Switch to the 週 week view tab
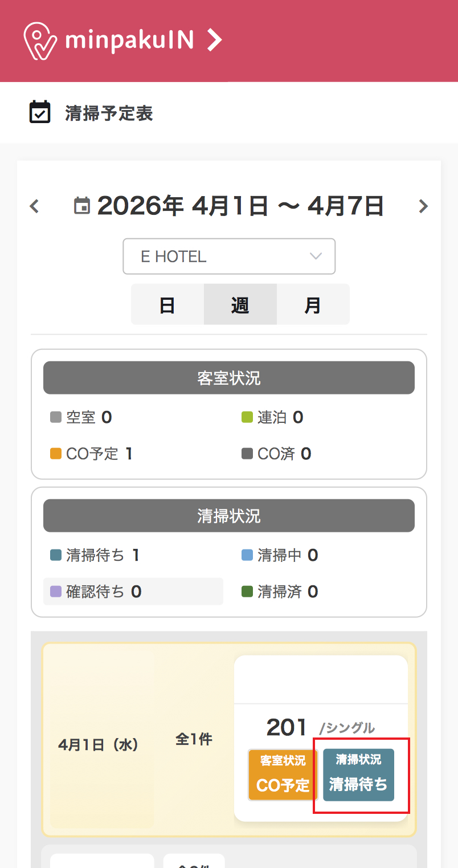The image size is (458, 868). pyautogui.click(x=240, y=304)
